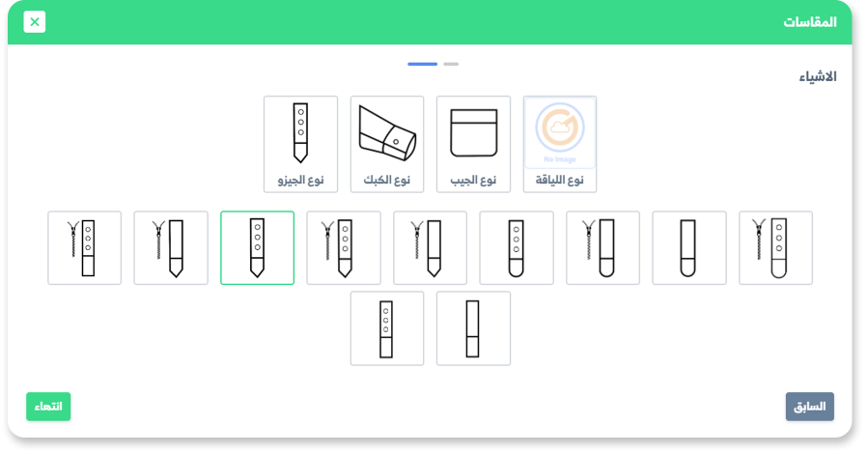Close the المقاسات dialog with X

[35, 22]
